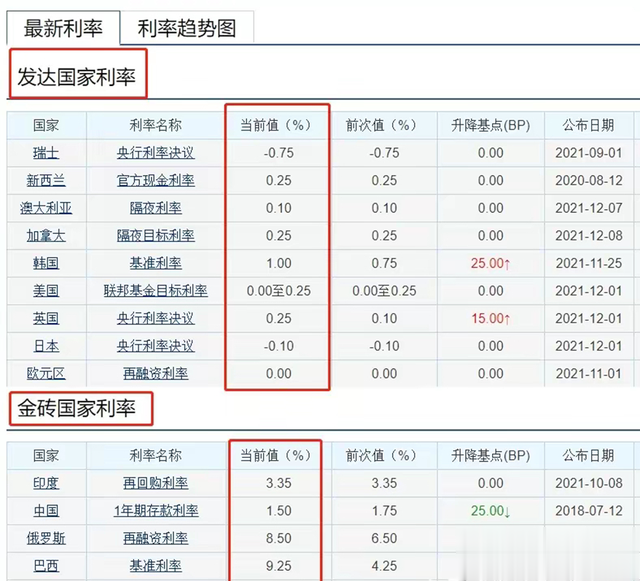Click 当前值（%） header in developed countries table
The image size is (640, 581).
(276, 125)
